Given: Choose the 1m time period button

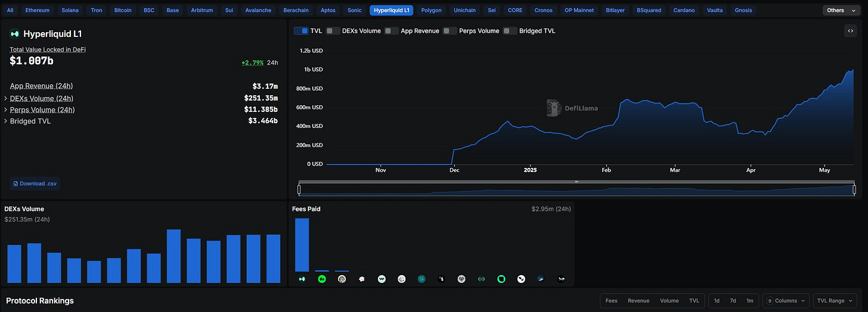Looking at the screenshot, I should pyautogui.click(x=750, y=301).
